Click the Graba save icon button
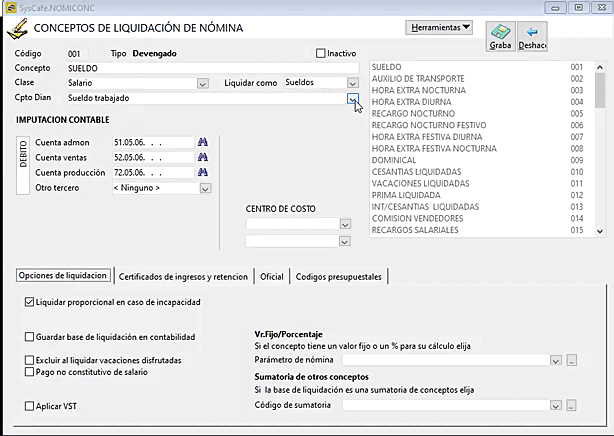 (x=500, y=36)
